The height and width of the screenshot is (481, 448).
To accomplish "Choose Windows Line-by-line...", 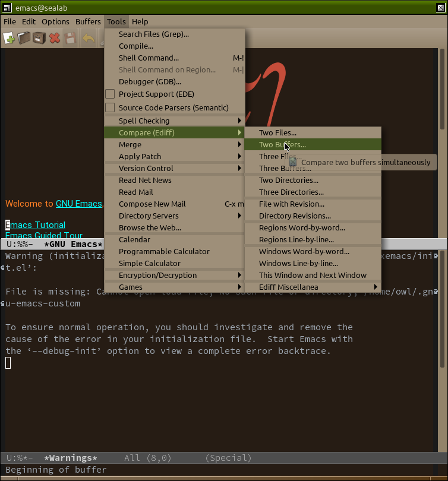I will (x=313, y=263).
